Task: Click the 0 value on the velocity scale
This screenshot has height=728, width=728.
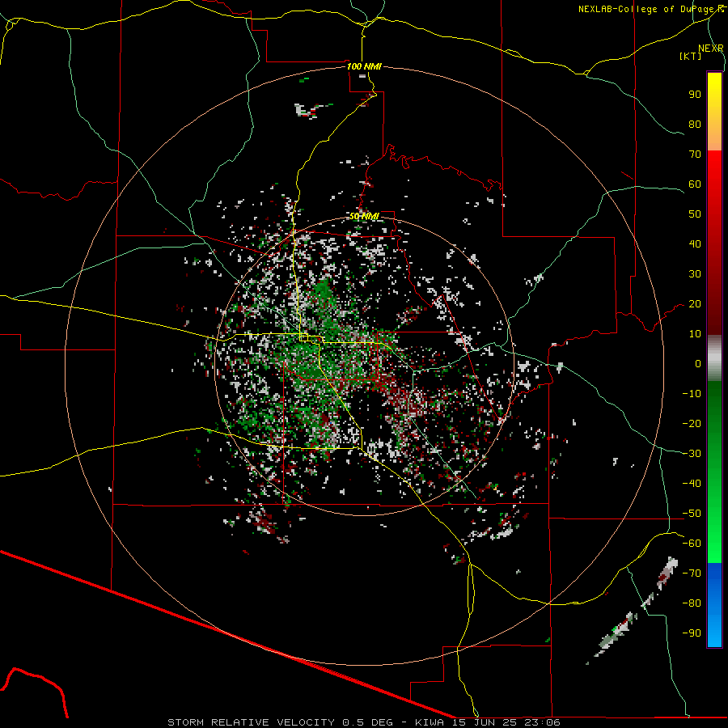Action: click(698, 364)
